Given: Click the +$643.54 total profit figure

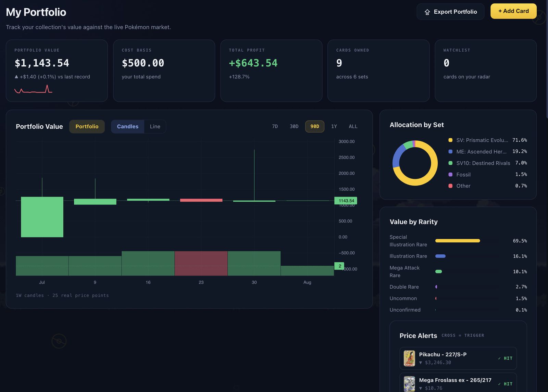Looking at the screenshot, I should [x=253, y=63].
